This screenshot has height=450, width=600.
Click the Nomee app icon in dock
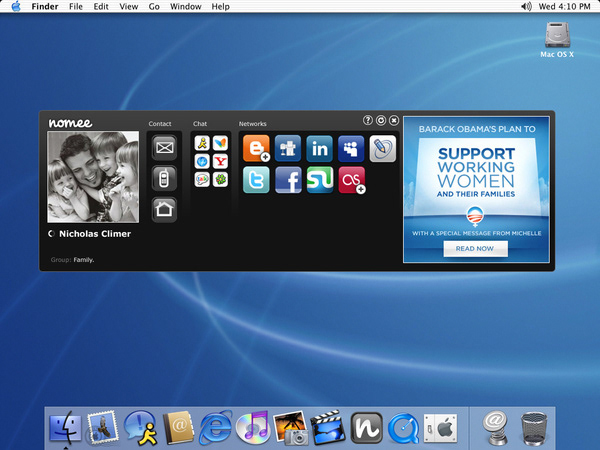pyautogui.click(x=367, y=428)
